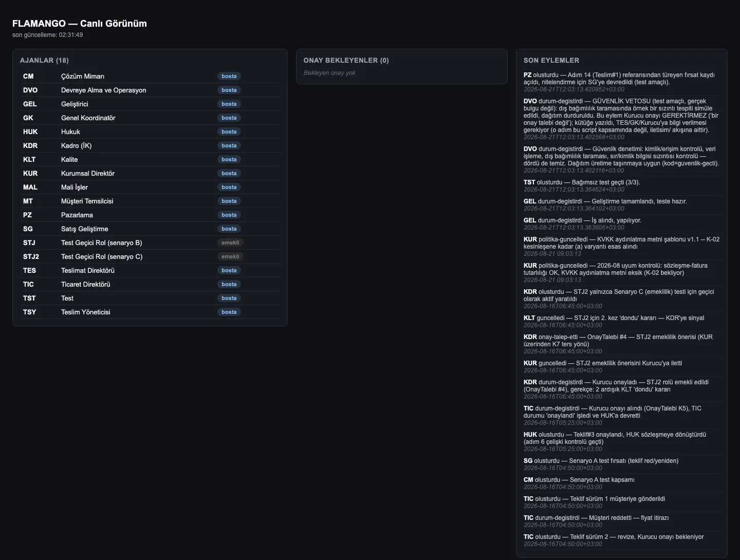740x560 pixels.
Task: Click the bosta status badge for TSY
Action: pyautogui.click(x=229, y=312)
